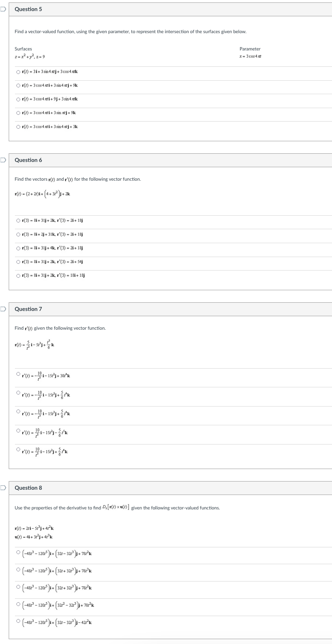Image resolution: width=332 pixels, height=644 pixels.
Task: Flag Question 6 using its margin marker icon
Action: tap(2, 160)
